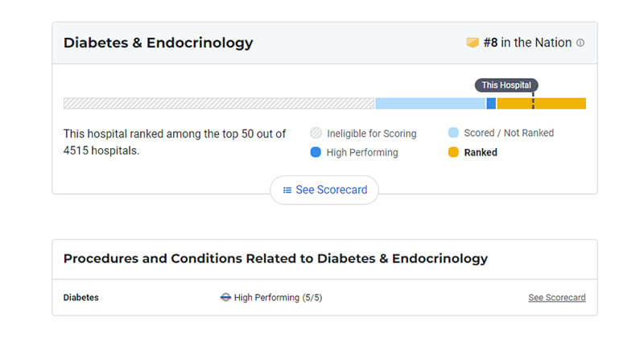The image size is (644, 346).
Task: Select the Diabetes condition row label
Action: [x=81, y=298]
